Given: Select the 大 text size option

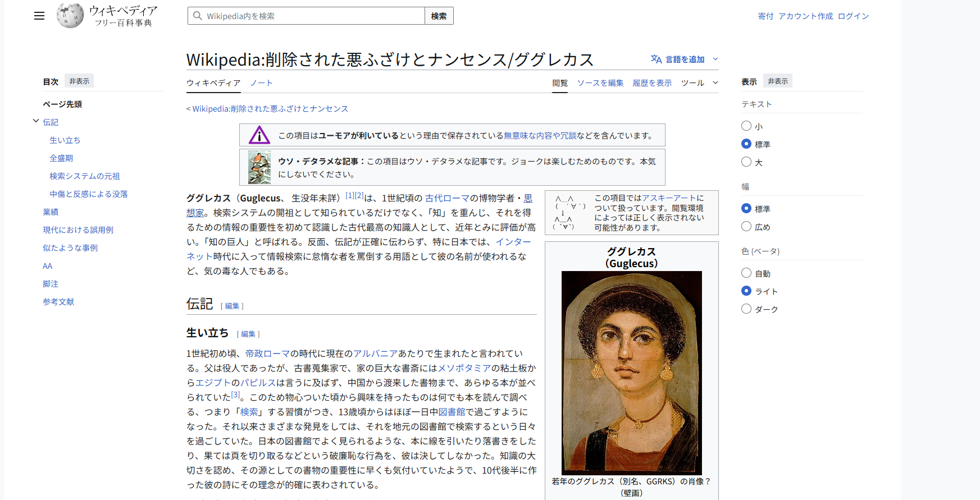Looking at the screenshot, I should [746, 162].
